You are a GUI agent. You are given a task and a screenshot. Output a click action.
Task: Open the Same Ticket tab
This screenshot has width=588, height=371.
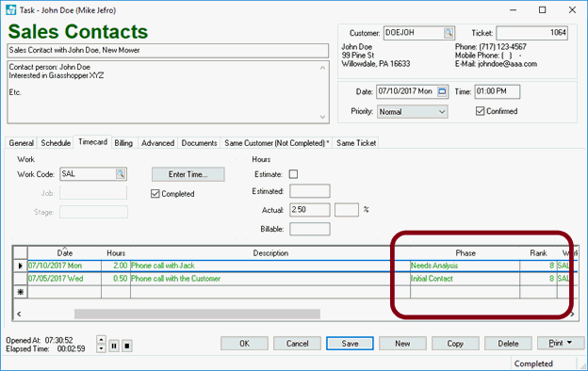[356, 143]
